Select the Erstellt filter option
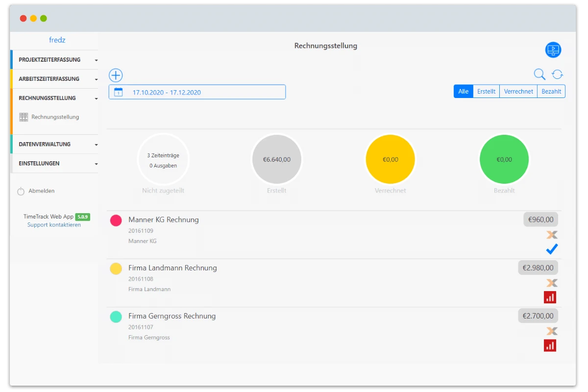The width and height of the screenshot is (588, 392). point(486,91)
